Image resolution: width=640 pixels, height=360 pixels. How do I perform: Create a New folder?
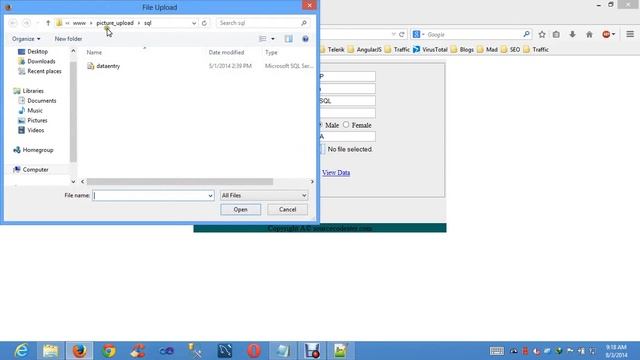tap(68, 39)
